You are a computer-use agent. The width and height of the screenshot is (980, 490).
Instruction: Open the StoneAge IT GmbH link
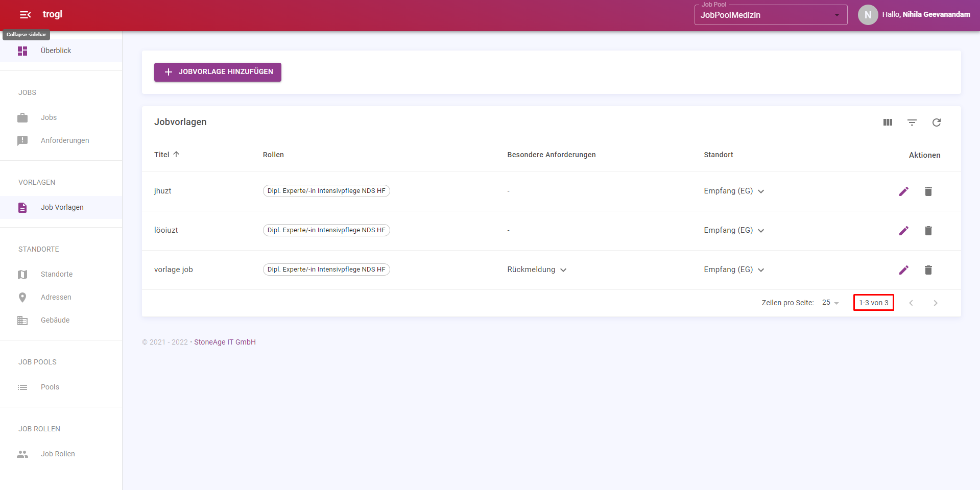click(x=225, y=342)
